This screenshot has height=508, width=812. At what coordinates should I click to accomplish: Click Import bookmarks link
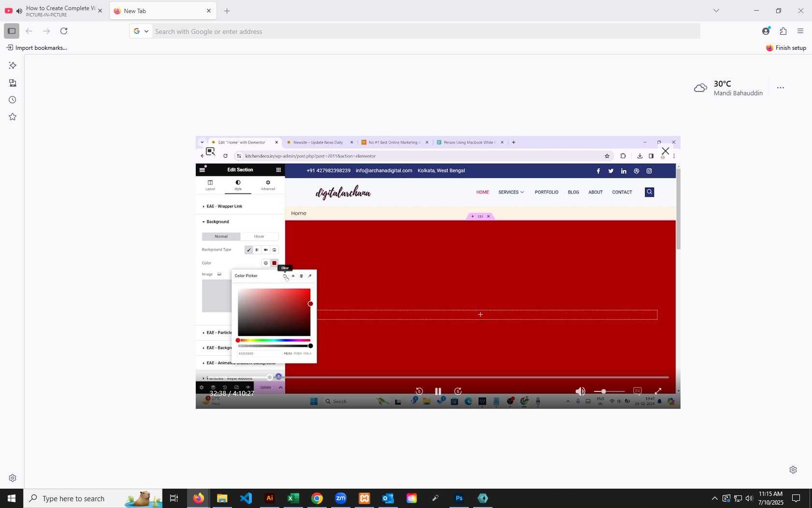(x=37, y=47)
